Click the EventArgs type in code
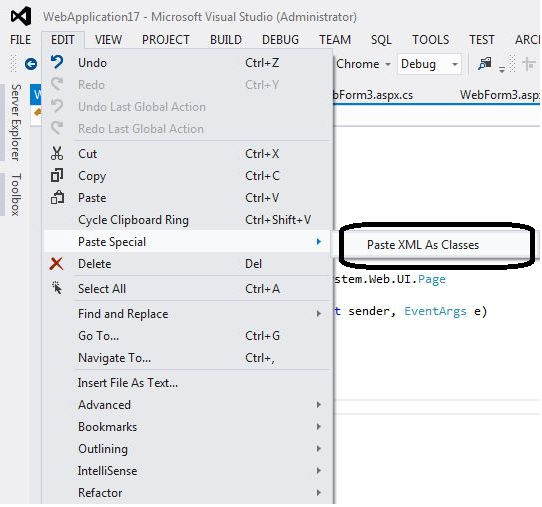 pos(435,311)
